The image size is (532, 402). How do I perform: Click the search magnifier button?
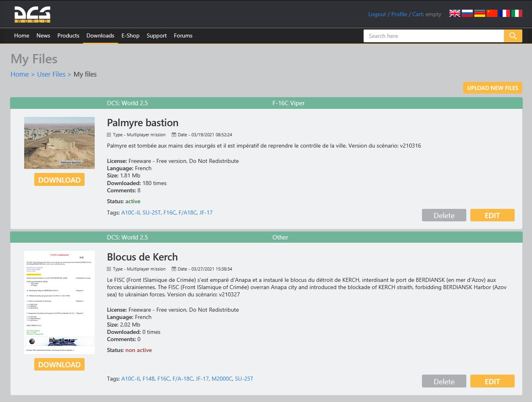pyautogui.click(x=513, y=36)
